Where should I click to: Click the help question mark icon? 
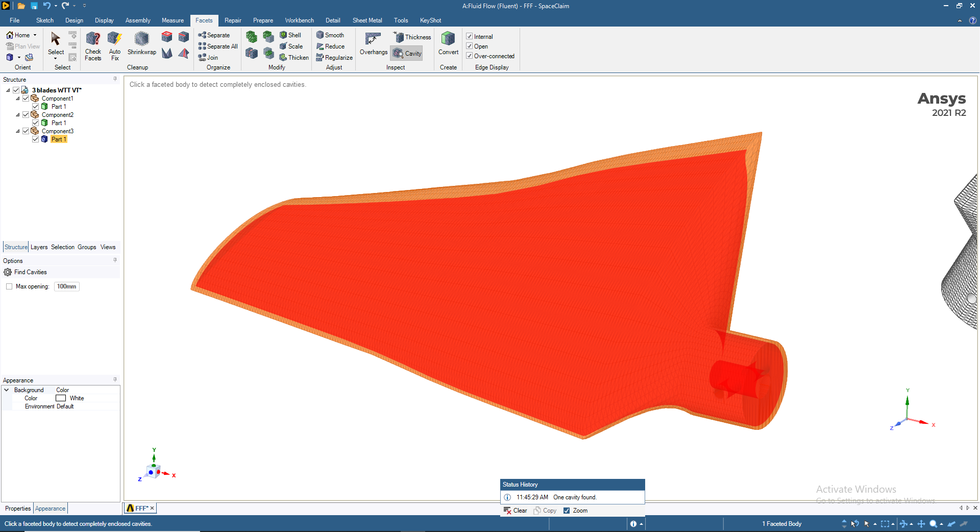coord(973,20)
